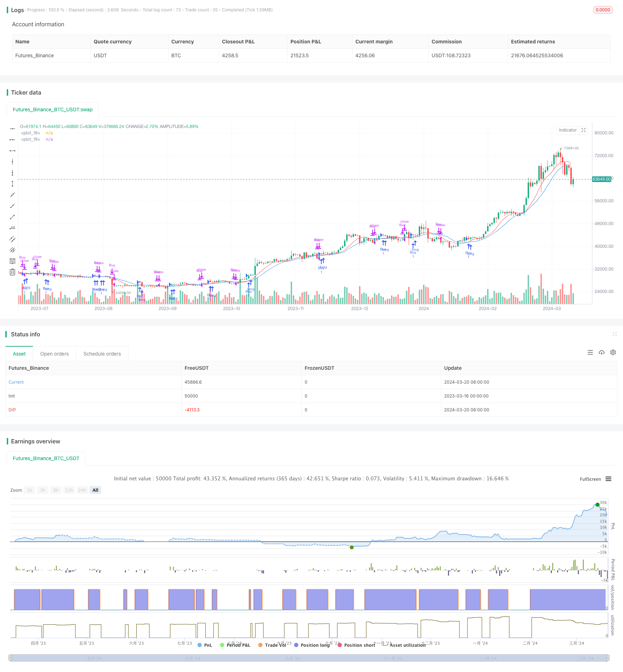Image resolution: width=623 pixels, height=672 pixels.
Task: Select the Futures_Binance_BTC_USDT:swap ticker tab
Action: point(53,110)
